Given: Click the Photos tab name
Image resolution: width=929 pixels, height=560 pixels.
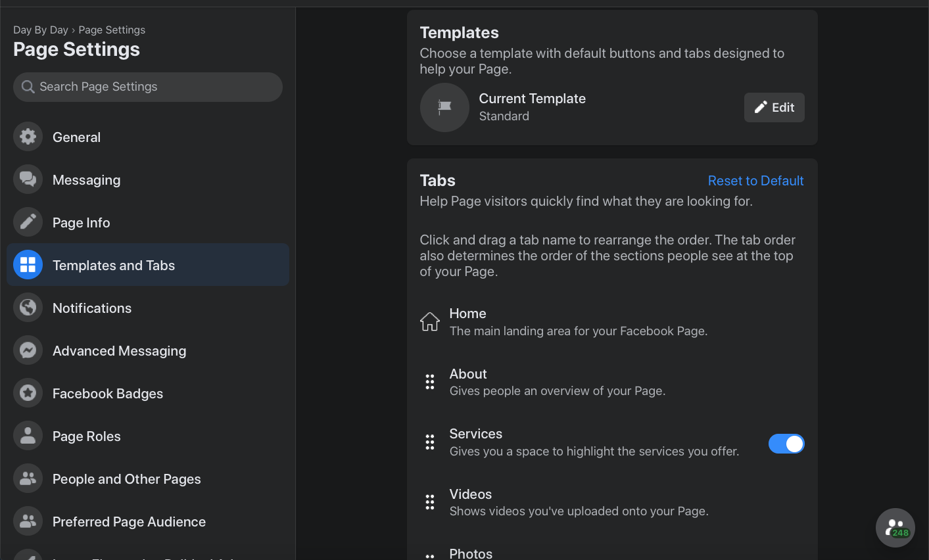Looking at the screenshot, I should click(x=471, y=553).
